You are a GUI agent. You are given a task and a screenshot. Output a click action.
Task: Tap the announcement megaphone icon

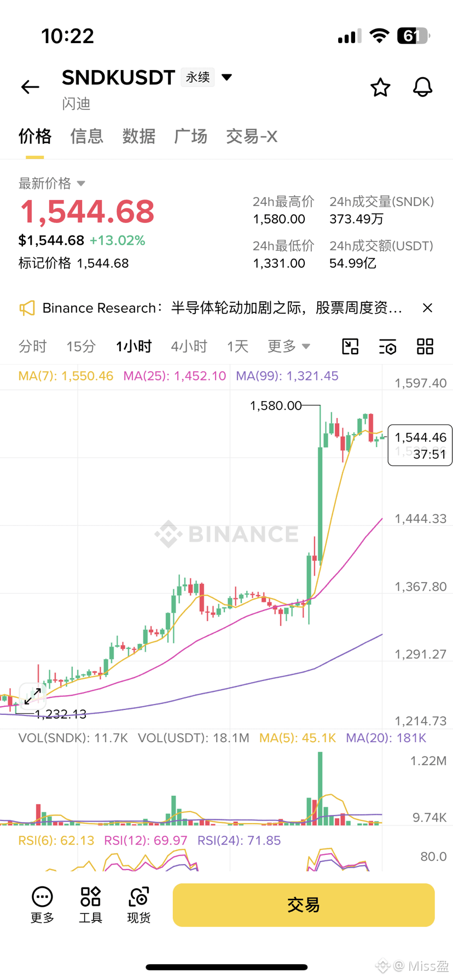point(27,308)
